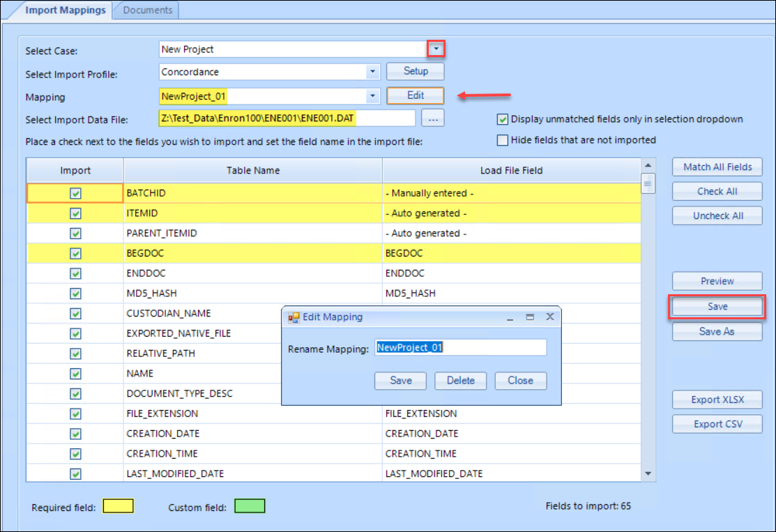The image size is (776, 532).
Task: Disable Display unmatched fields only in selection dropdown
Action: coord(502,119)
